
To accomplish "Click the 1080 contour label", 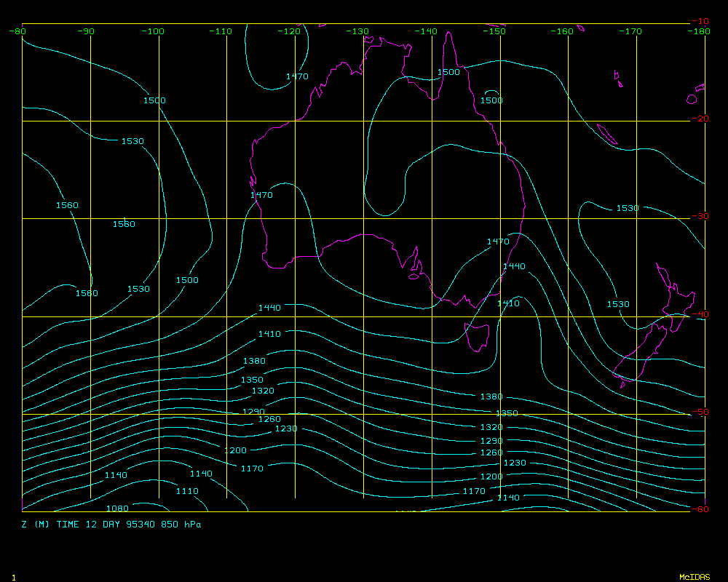I will (117, 509).
